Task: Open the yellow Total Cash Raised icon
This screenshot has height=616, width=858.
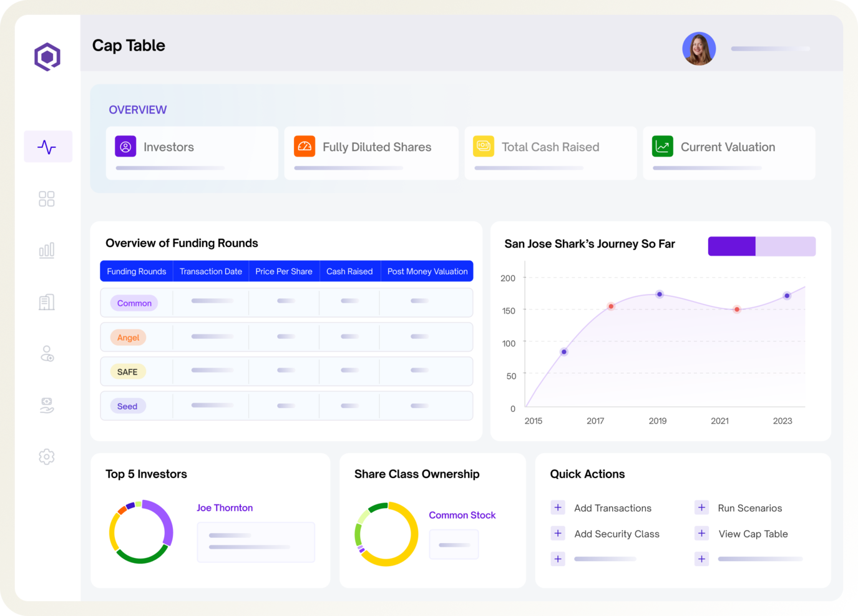Action: 483,146
